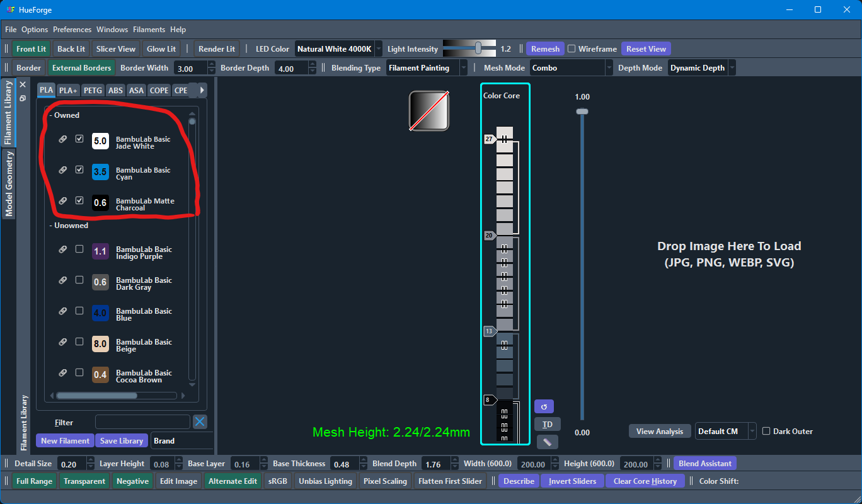Check the Cocoa Brown filament checkbox

click(x=79, y=372)
